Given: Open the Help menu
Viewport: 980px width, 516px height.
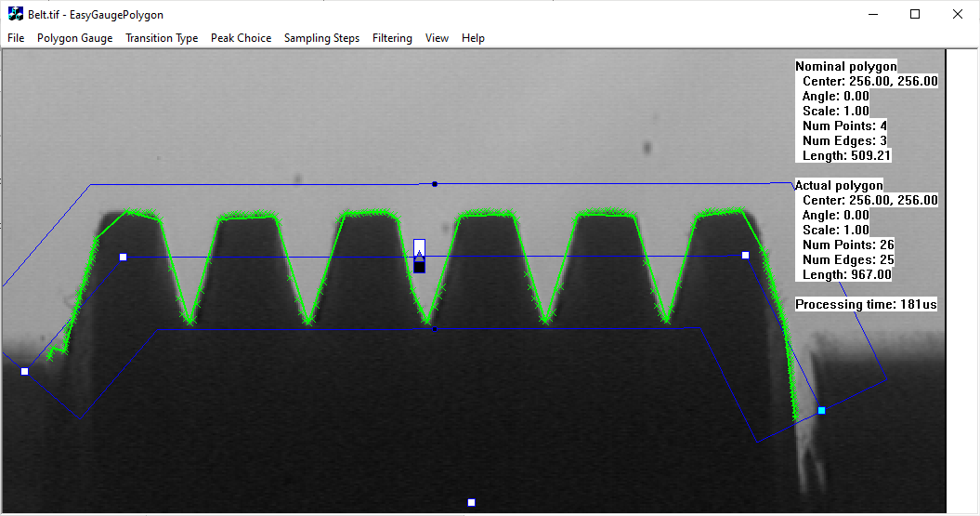Looking at the screenshot, I should click(x=473, y=38).
